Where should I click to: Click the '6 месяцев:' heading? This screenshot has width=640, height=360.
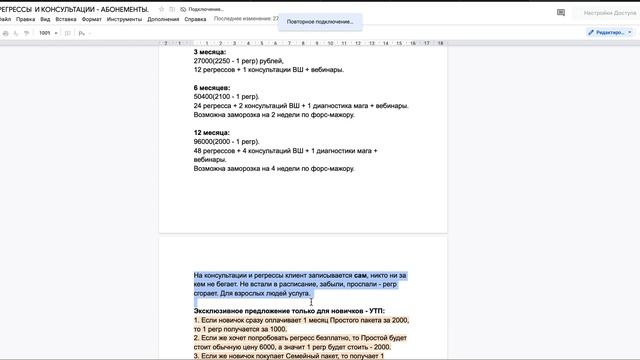click(x=212, y=88)
